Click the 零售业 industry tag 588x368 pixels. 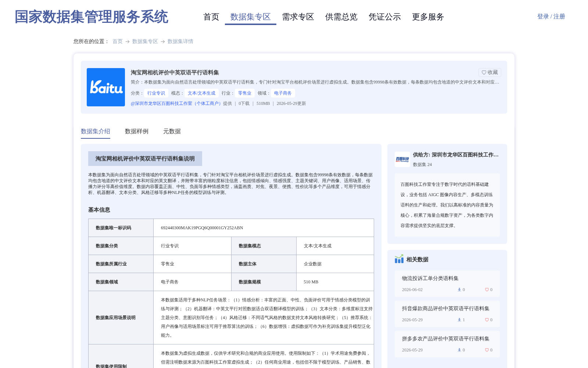(245, 93)
